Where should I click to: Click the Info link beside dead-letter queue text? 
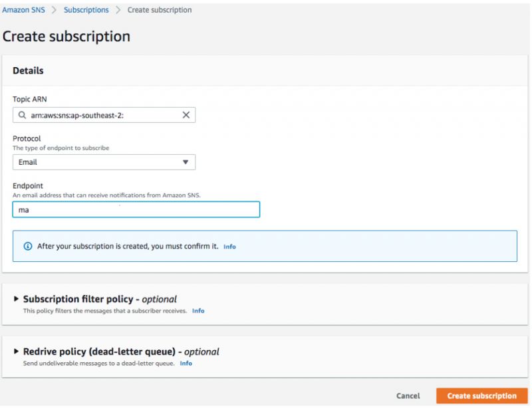point(186,363)
